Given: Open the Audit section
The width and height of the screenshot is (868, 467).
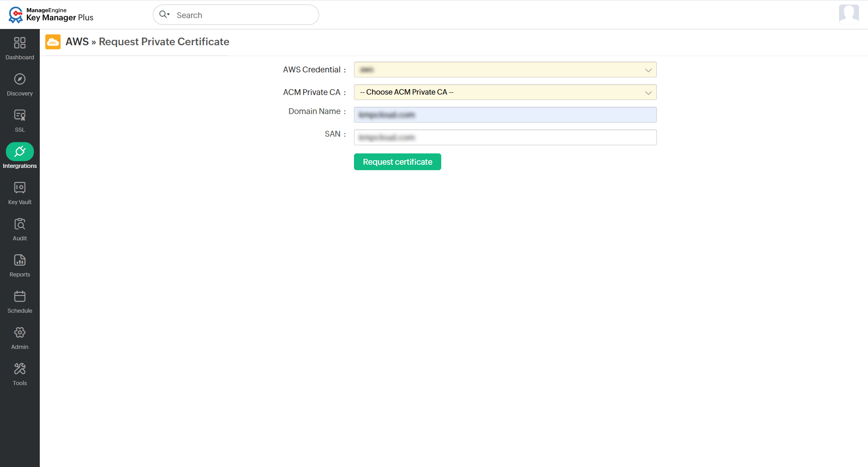Looking at the screenshot, I should (x=20, y=229).
